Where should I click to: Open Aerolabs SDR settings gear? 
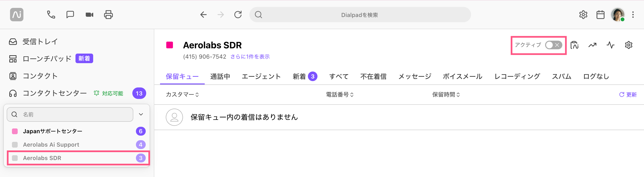(628, 45)
